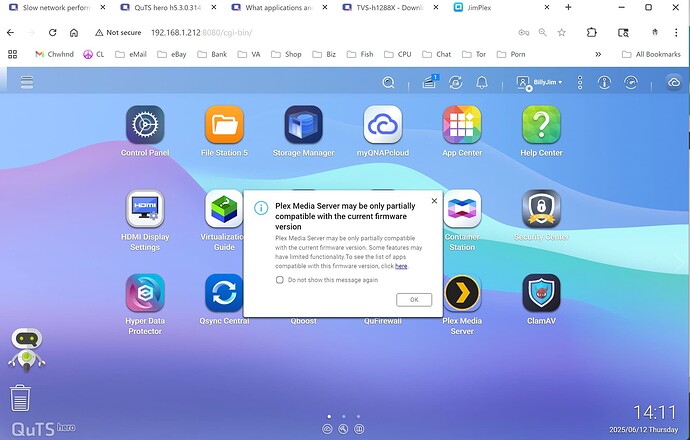Click OK in the Plex dialog

click(x=414, y=300)
